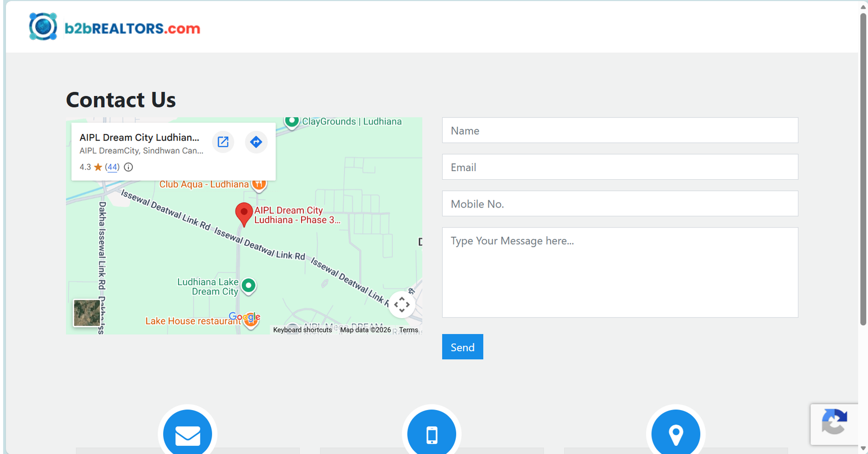Open map Keyboard shortcuts
The height and width of the screenshot is (454, 868).
[x=302, y=330]
